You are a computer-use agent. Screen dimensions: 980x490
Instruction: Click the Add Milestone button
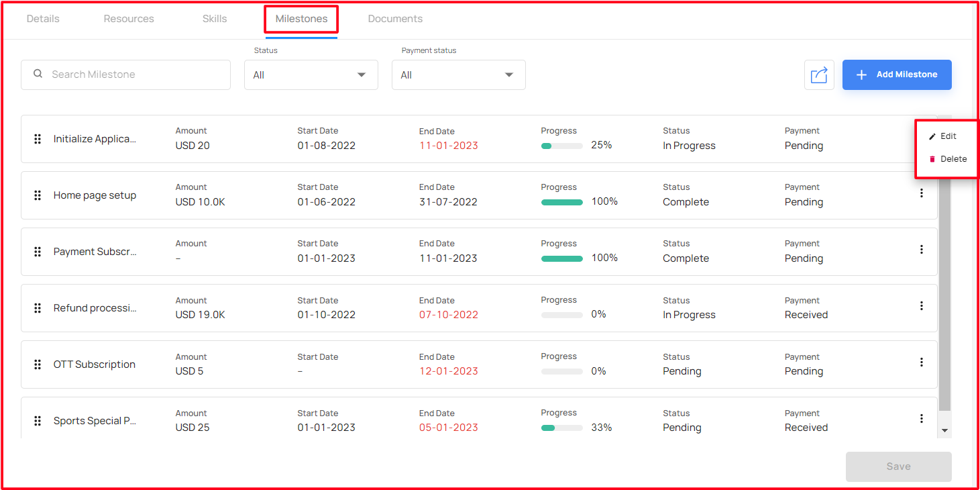(897, 75)
